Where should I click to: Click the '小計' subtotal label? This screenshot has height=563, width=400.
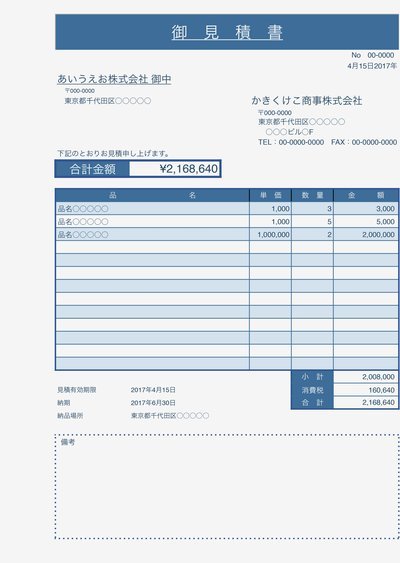pyautogui.click(x=312, y=377)
